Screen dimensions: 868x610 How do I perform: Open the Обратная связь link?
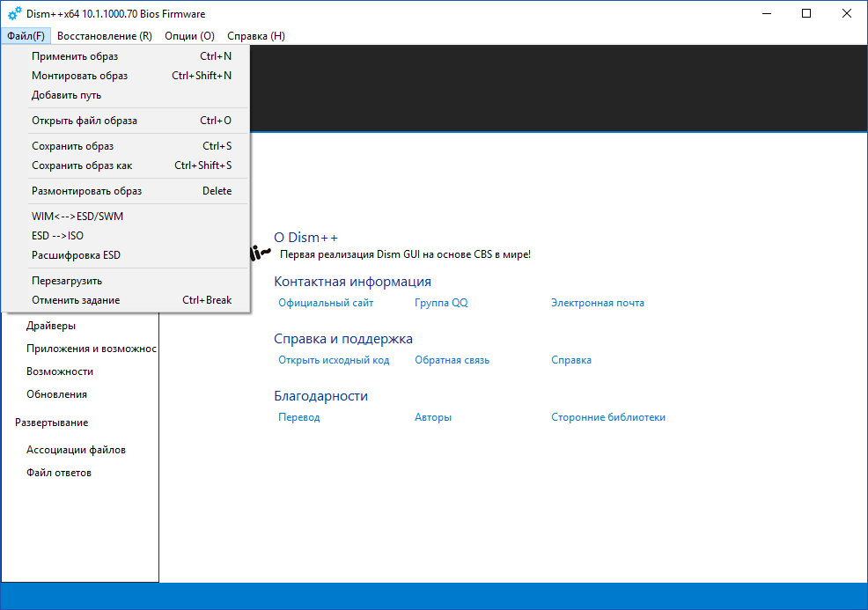452,360
